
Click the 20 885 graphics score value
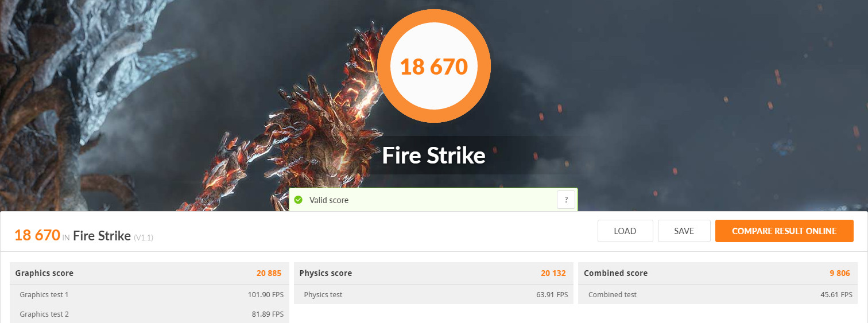click(x=269, y=273)
